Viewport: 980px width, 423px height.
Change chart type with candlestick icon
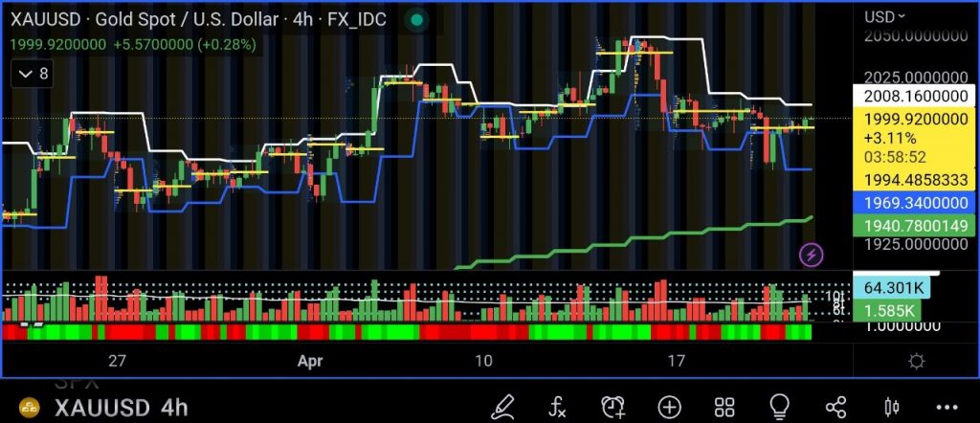pos(892,406)
